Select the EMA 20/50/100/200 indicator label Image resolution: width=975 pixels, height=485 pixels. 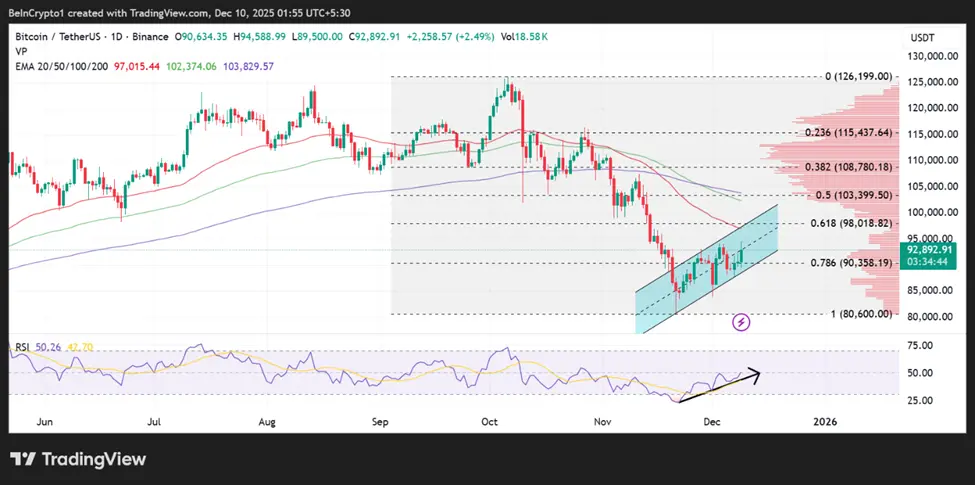click(59, 65)
